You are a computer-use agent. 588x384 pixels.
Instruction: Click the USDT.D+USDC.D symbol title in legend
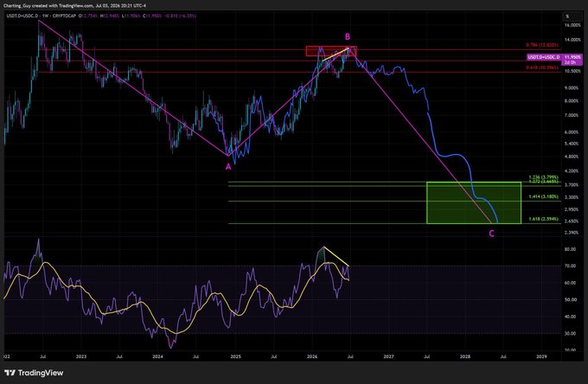(x=22, y=16)
